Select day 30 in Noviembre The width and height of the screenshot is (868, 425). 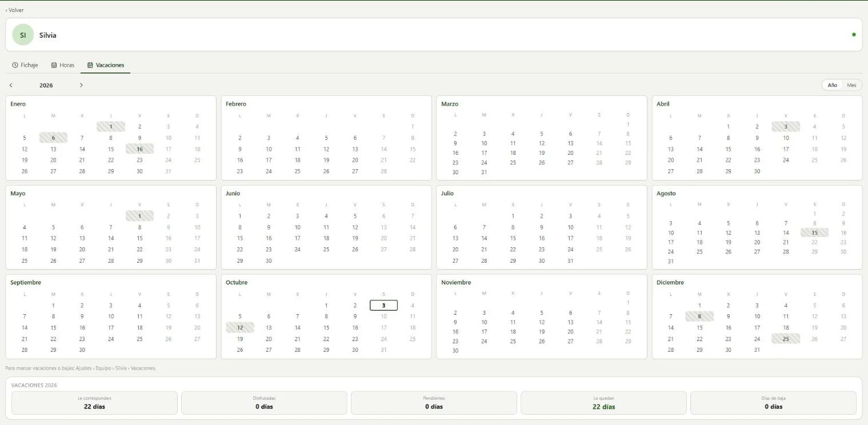pyautogui.click(x=455, y=351)
